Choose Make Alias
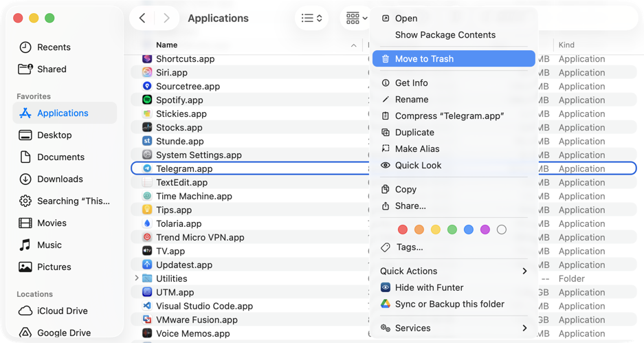This screenshot has height=343, width=644. (x=454, y=148)
